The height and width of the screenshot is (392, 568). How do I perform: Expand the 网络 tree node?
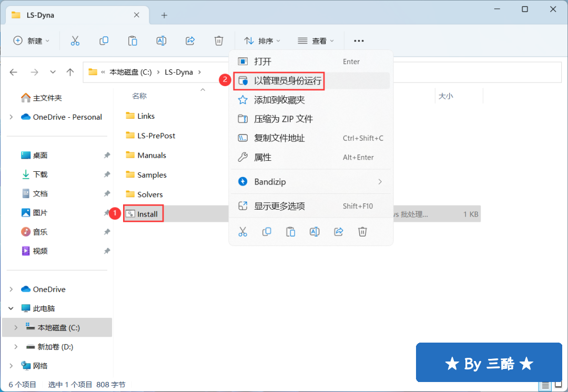tap(11, 366)
